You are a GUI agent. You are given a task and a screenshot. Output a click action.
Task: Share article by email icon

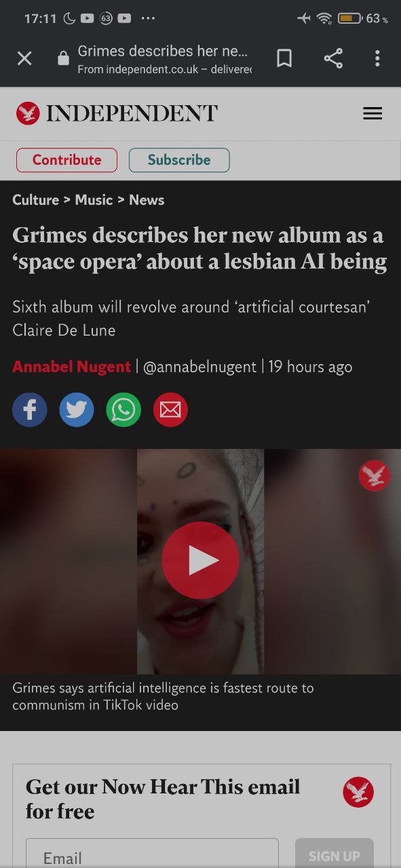click(170, 410)
